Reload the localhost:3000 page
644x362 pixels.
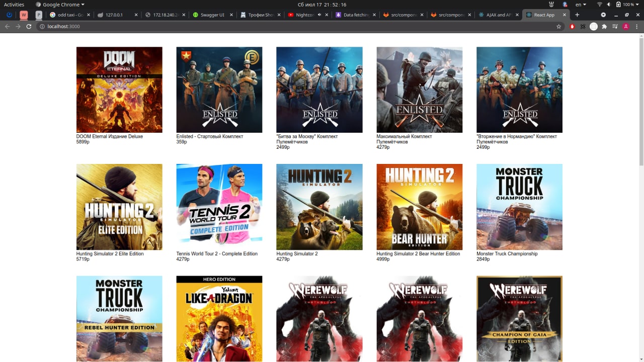coord(29,26)
